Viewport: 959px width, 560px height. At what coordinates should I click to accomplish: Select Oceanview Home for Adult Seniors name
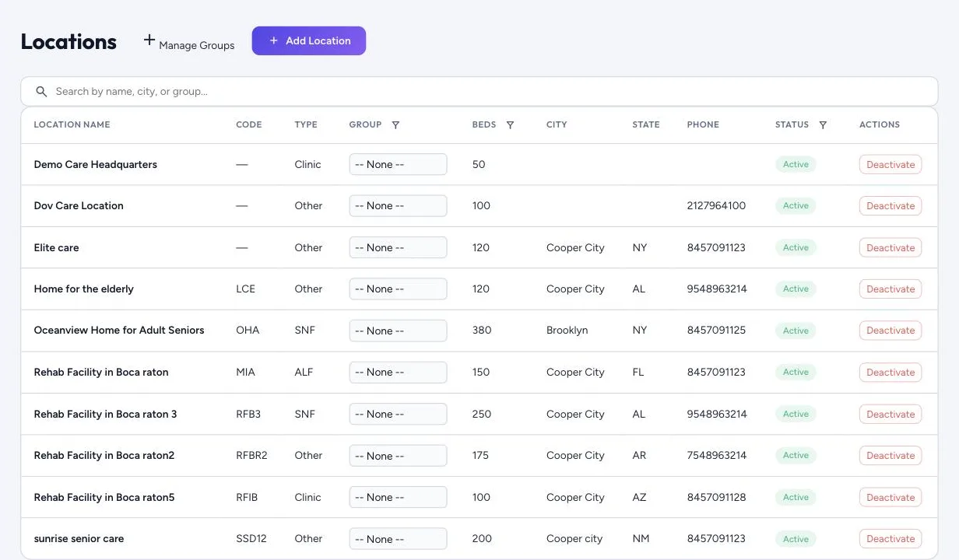119,331
